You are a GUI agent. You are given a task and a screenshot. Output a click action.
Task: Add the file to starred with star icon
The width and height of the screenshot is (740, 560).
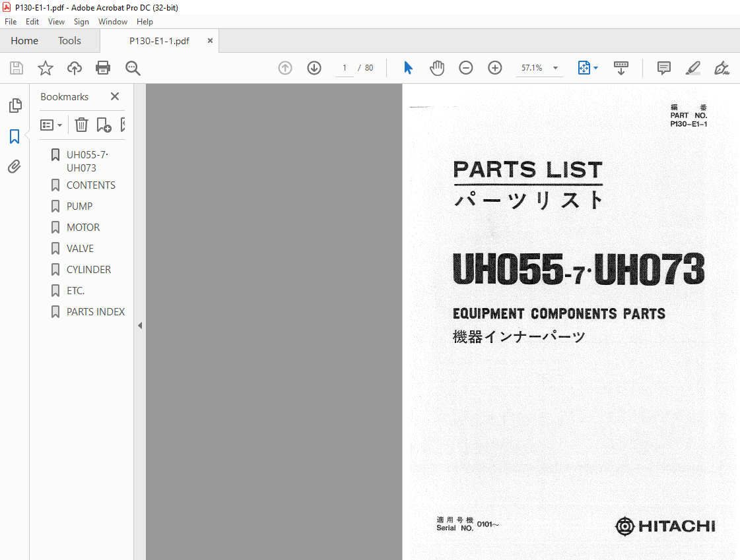click(x=46, y=69)
